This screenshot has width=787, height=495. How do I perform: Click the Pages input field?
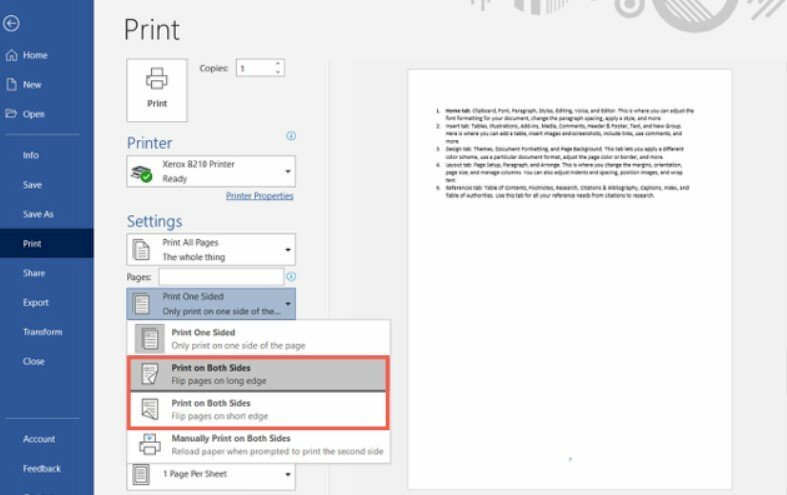[220, 276]
